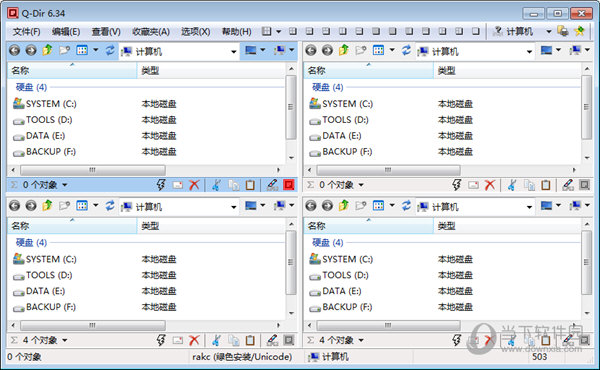Select BACKUP (F:) in bottom-right pane
This screenshot has width=600, height=370.
coord(341,307)
